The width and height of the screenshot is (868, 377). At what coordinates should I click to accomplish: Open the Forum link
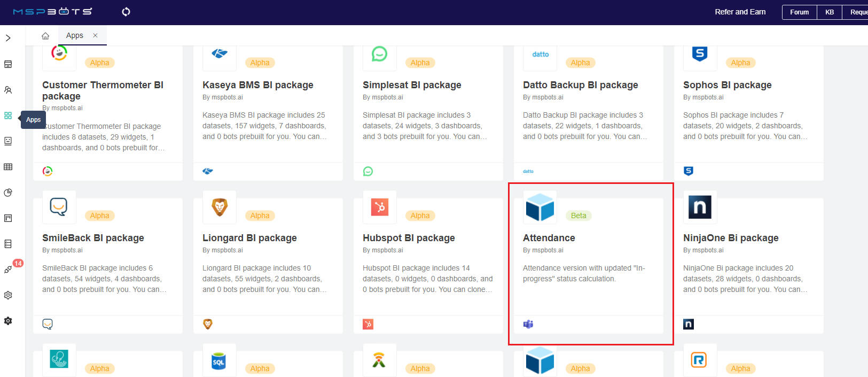[799, 12]
